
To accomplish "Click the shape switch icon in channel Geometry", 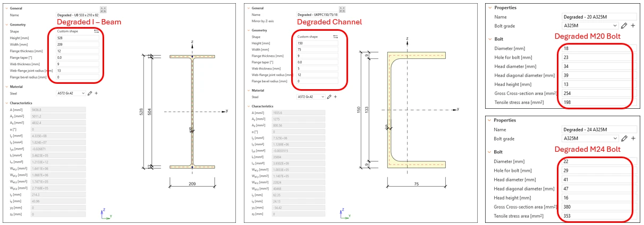I will (335, 37).
